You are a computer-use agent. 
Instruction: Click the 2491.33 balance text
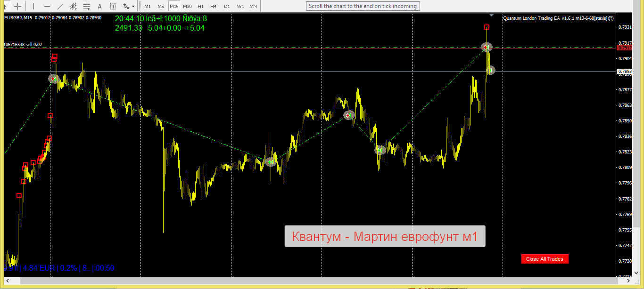(x=129, y=28)
